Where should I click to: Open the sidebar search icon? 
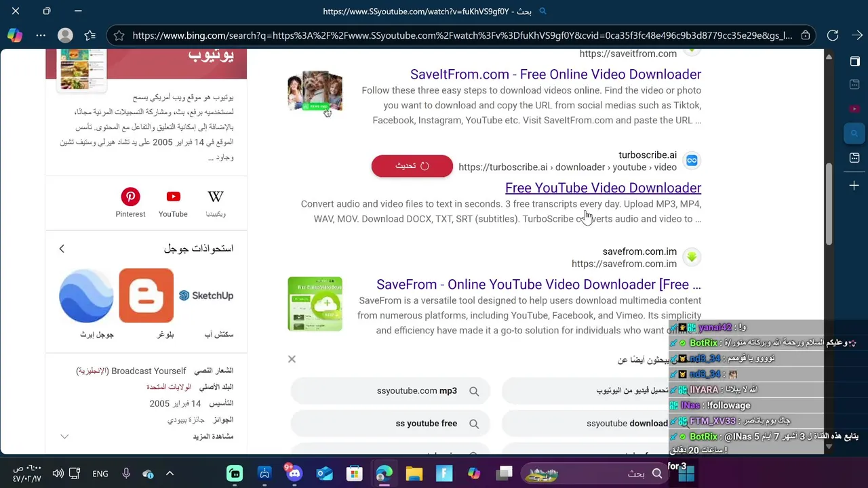(x=854, y=134)
